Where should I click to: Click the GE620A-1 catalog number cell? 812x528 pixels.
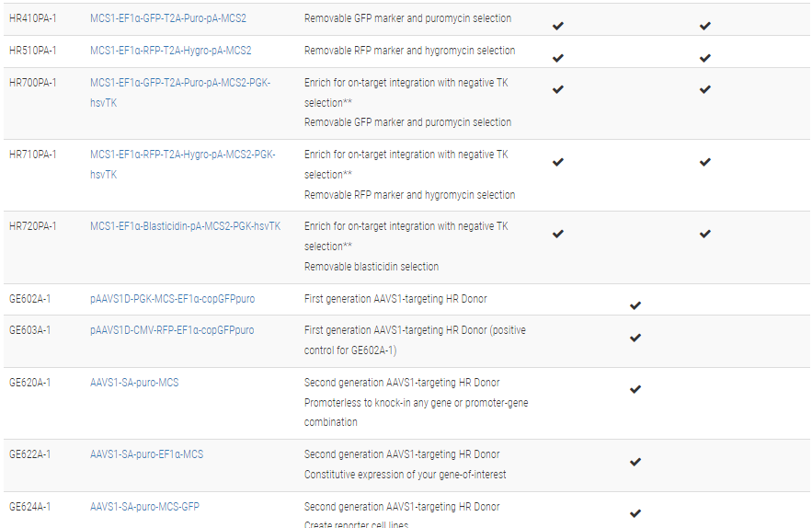click(x=29, y=383)
